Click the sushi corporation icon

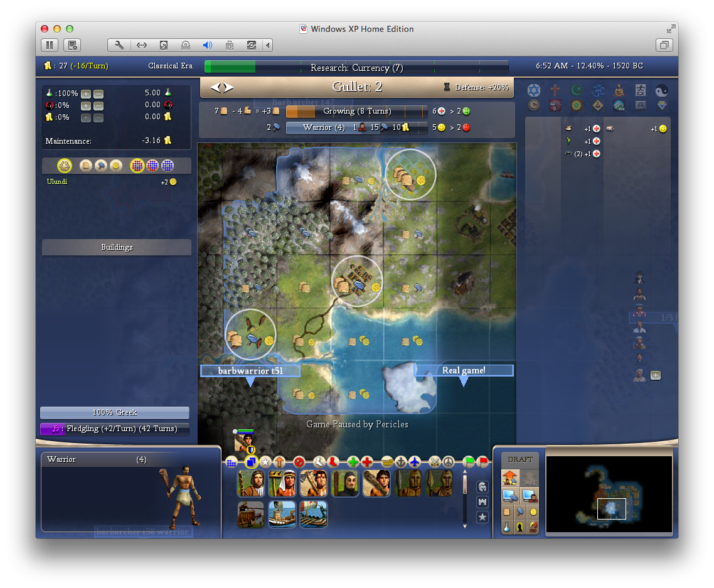555,105
